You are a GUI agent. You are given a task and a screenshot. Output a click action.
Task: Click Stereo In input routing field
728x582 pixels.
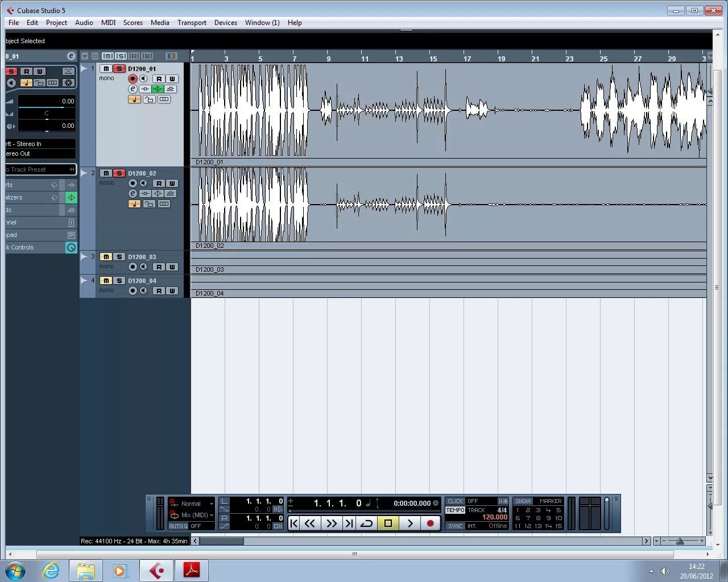pyautogui.click(x=40, y=144)
